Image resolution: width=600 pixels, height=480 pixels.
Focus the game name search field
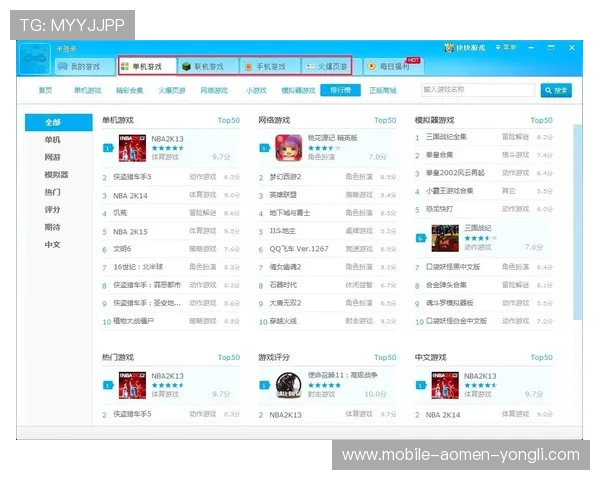[478, 90]
